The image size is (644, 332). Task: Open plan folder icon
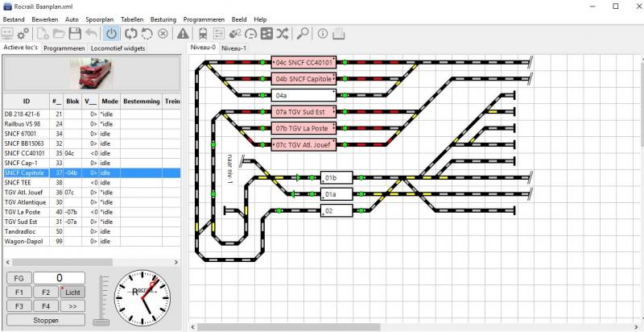tap(59, 34)
